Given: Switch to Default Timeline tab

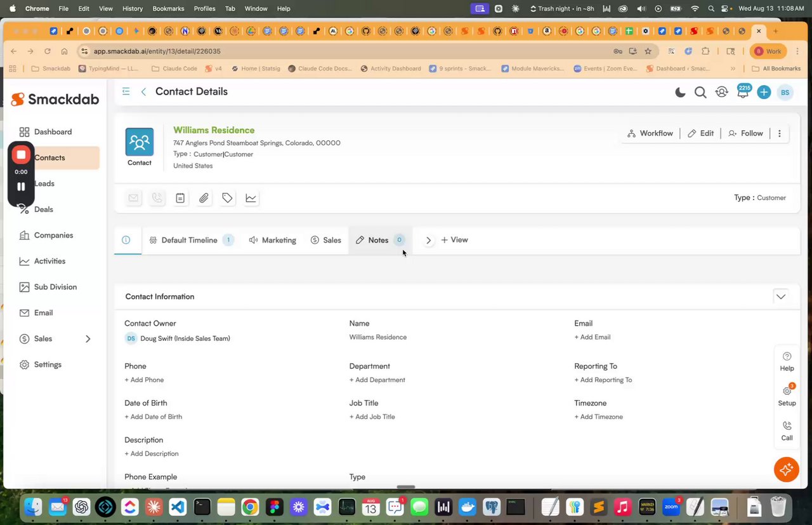Looking at the screenshot, I should point(191,240).
